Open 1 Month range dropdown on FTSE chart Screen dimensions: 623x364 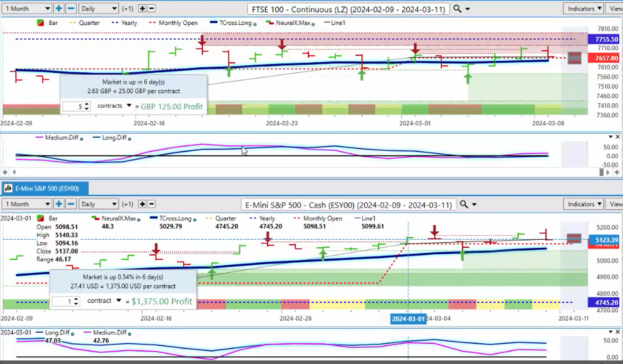click(26, 8)
